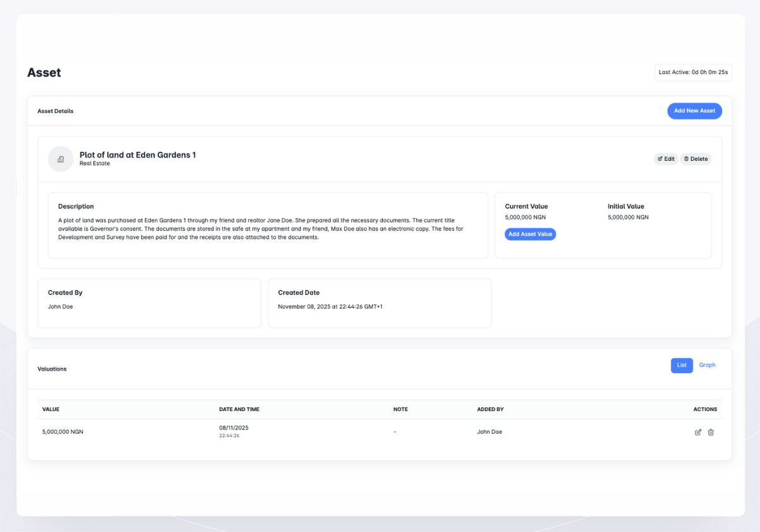Click the VALUE column header

(x=51, y=409)
